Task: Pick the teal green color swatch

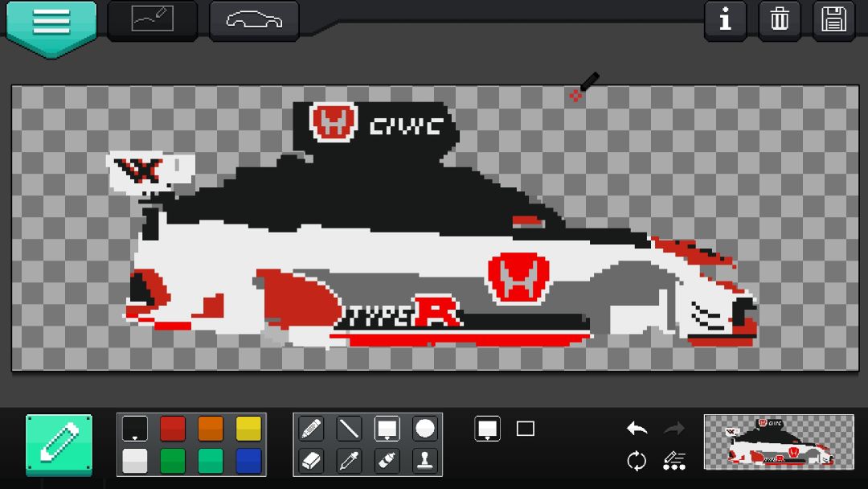Action: (211, 461)
